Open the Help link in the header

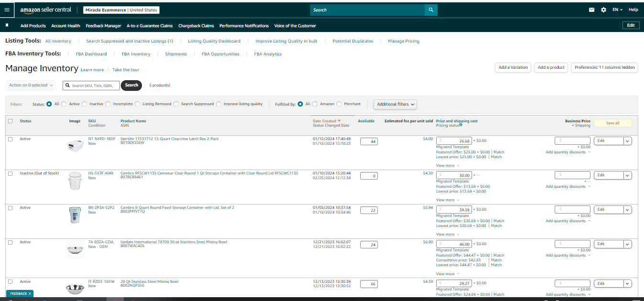(x=633, y=10)
